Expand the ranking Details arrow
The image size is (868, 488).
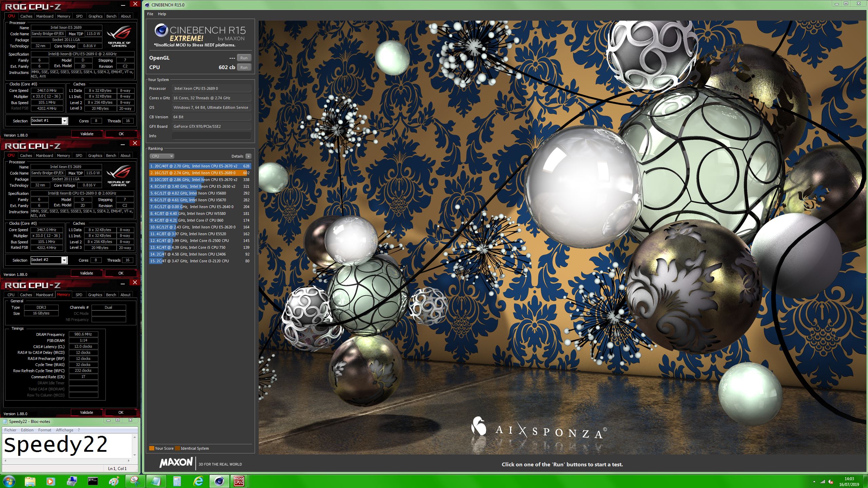point(249,156)
